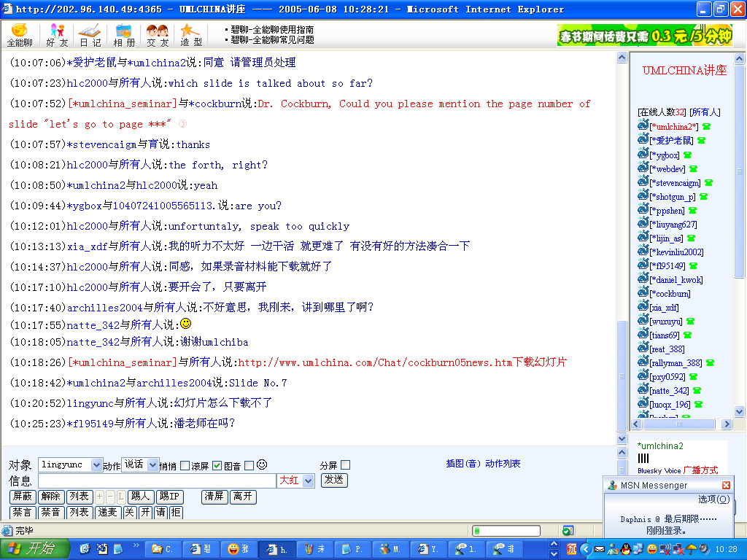This screenshot has width=747, height=560.
Task: Click chat area scrollbar down arrow
Action: pos(622,438)
